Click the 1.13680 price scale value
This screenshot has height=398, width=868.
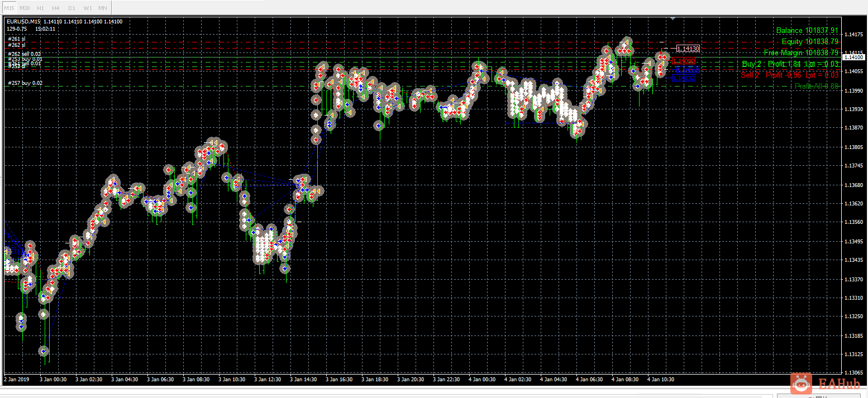[853, 185]
